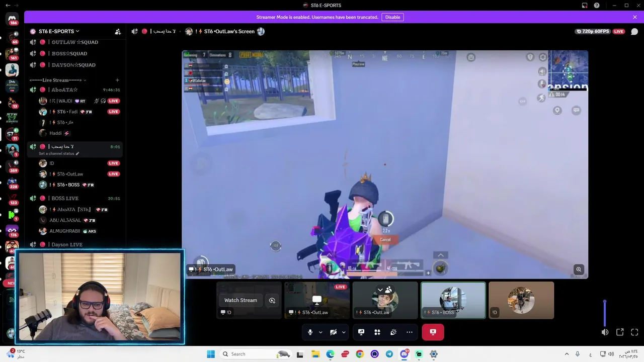Open microphone options dropdown arrow
Screen dimensions: 644x362
[x=320, y=332]
